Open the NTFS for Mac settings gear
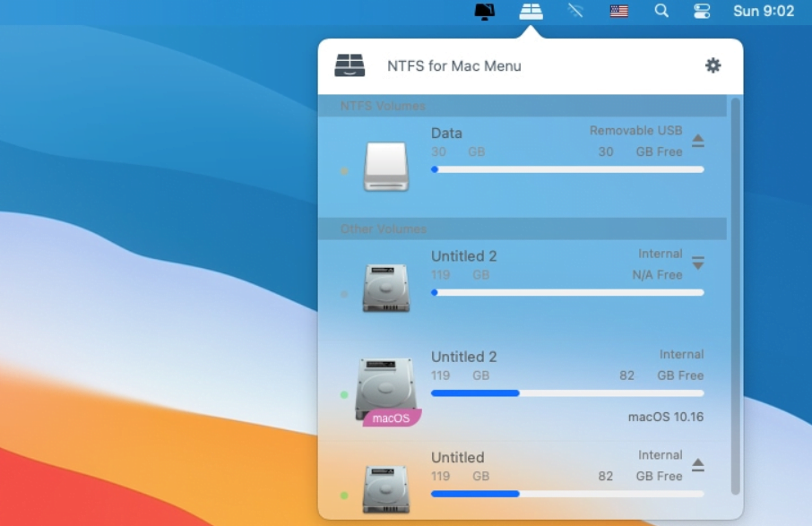This screenshot has width=812, height=526. tap(713, 65)
